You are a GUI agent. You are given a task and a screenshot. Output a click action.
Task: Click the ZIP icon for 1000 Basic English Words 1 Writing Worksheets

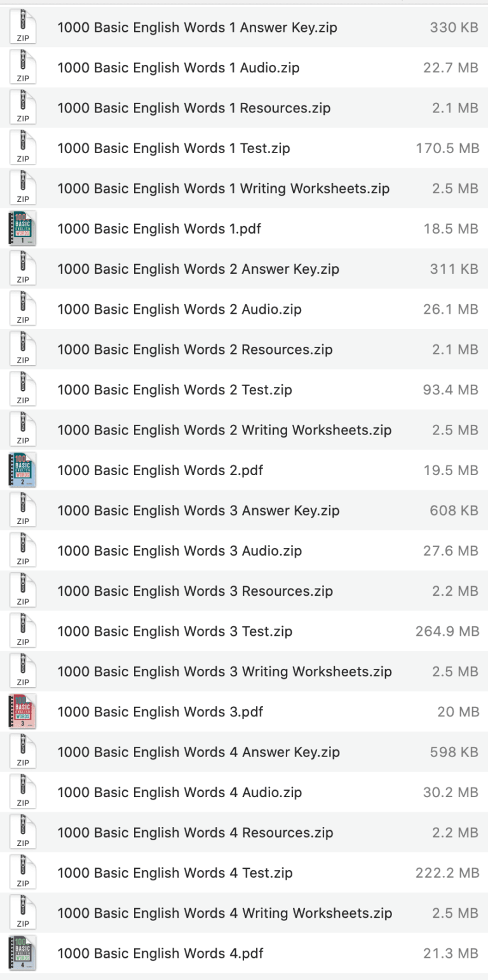coord(24,188)
